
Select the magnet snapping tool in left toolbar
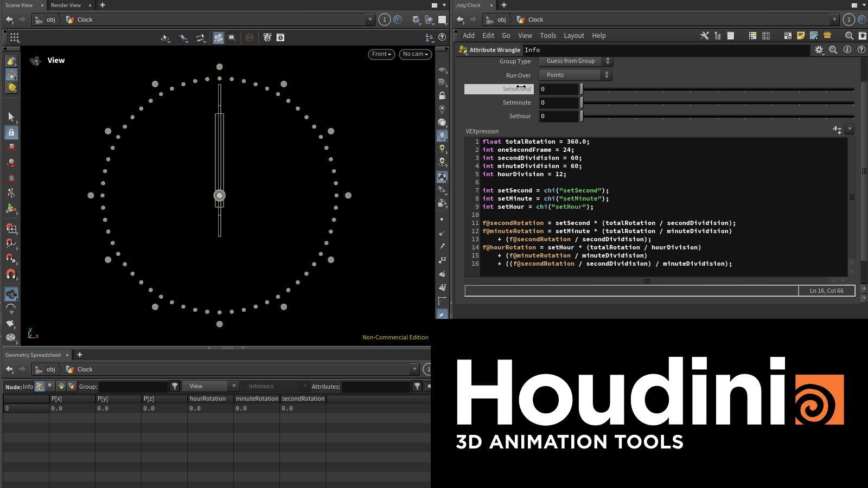point(11,274)
